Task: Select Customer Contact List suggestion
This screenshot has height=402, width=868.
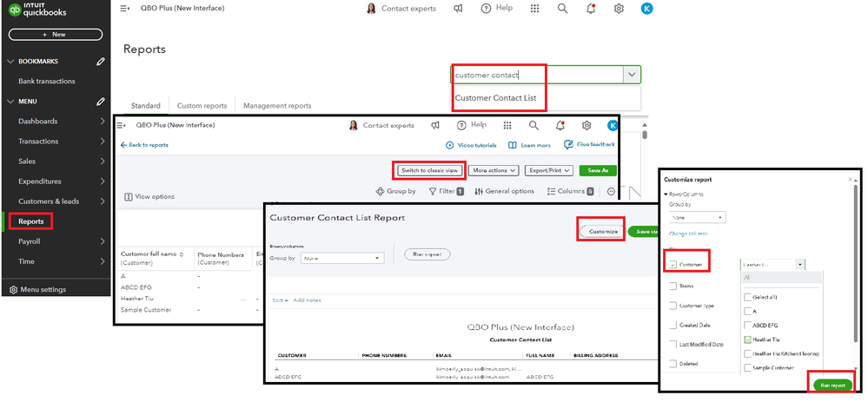Action: point(495,98)
